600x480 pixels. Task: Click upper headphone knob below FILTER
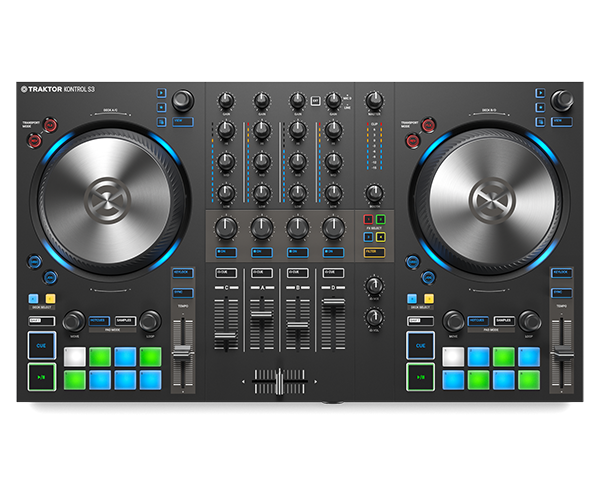374,286
